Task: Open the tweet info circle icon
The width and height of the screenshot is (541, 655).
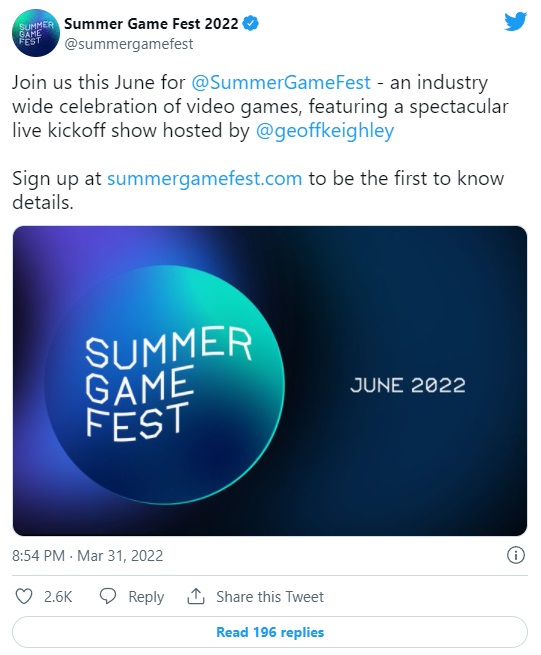Action: pyautogui.click(x=516, y=556)
